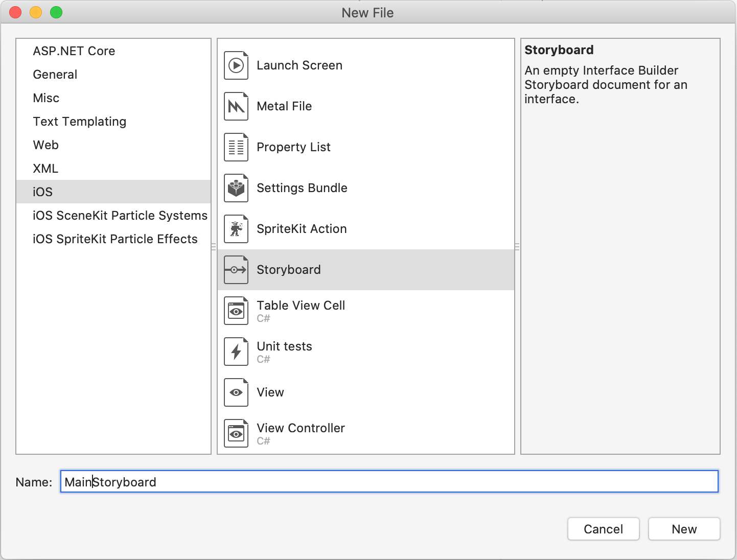Select the Storyboard template icon
Viewport: 737px width, 560px height.
(236, 269)
